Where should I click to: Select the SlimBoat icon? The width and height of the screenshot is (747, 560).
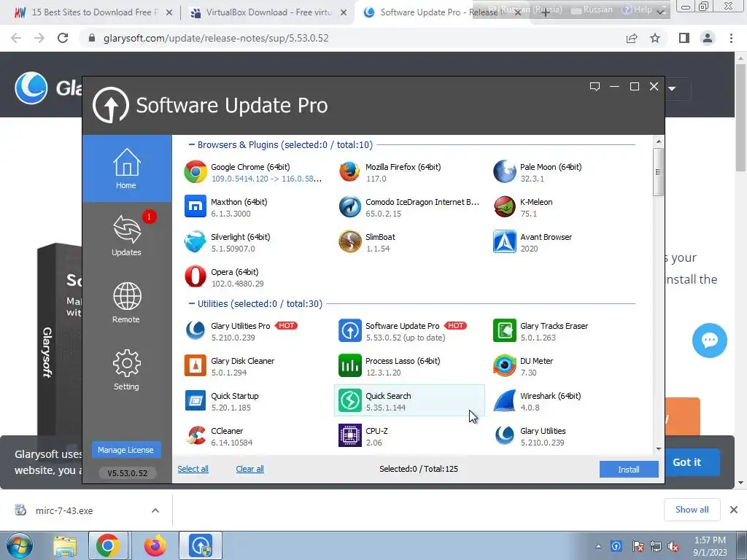tap(349, 242)
